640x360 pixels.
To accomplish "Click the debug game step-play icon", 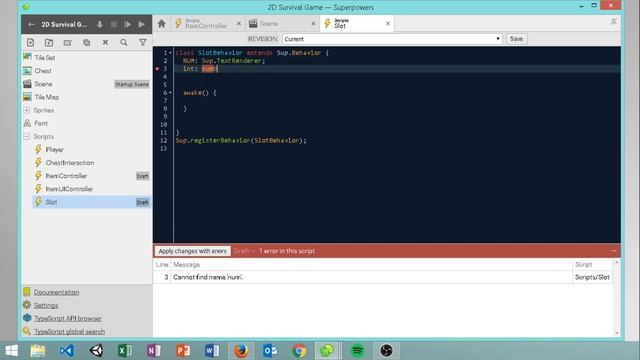I will point(127,24).
